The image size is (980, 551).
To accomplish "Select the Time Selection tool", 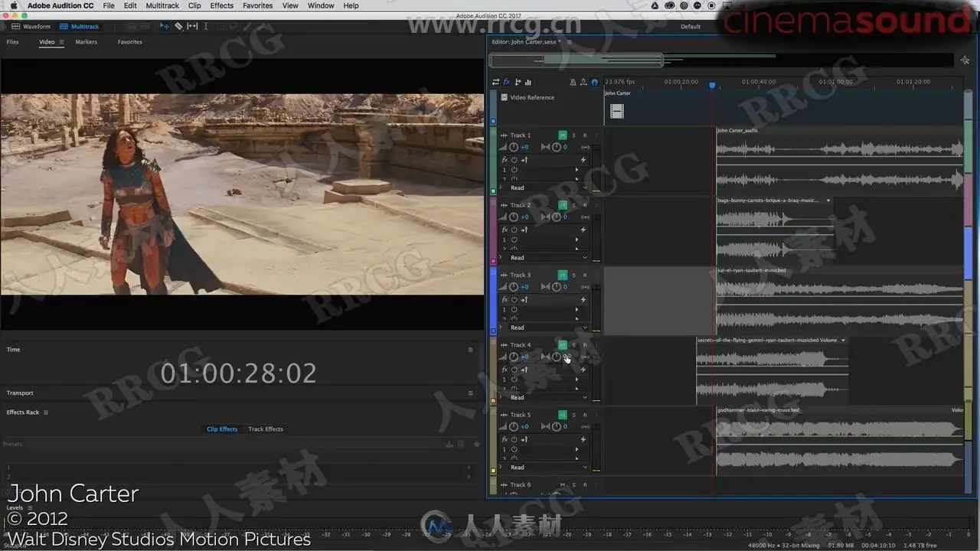I will pos(205,26).
